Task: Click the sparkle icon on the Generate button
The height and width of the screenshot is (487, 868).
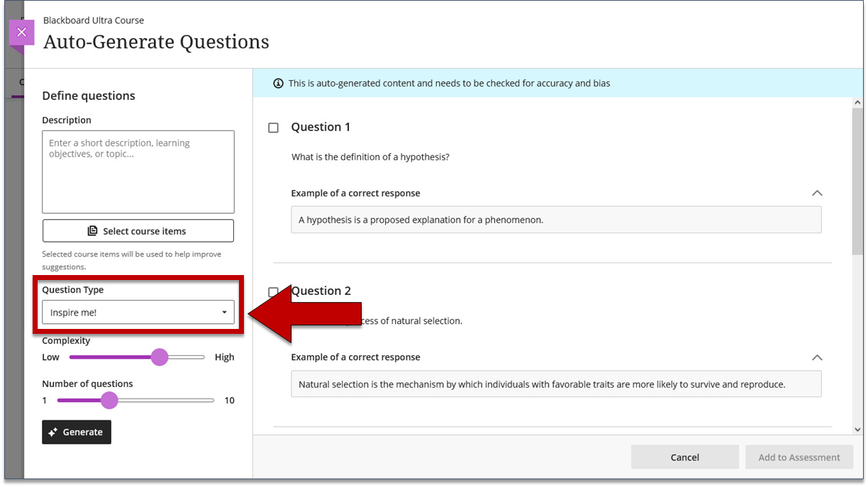Action: 53,432
